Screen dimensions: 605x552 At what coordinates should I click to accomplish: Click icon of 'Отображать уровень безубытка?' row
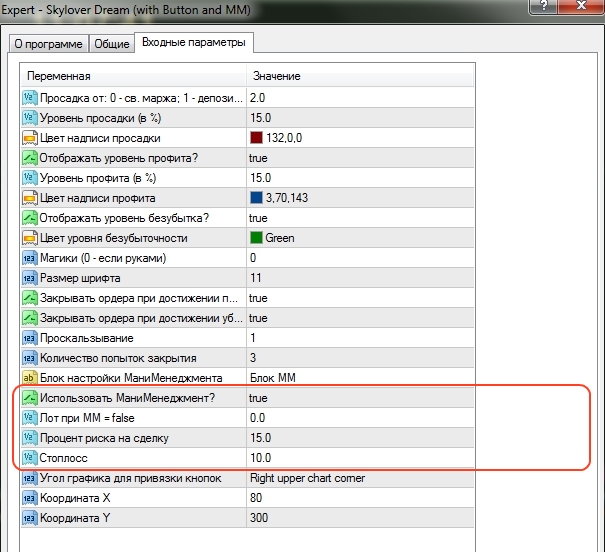point(30,218)
